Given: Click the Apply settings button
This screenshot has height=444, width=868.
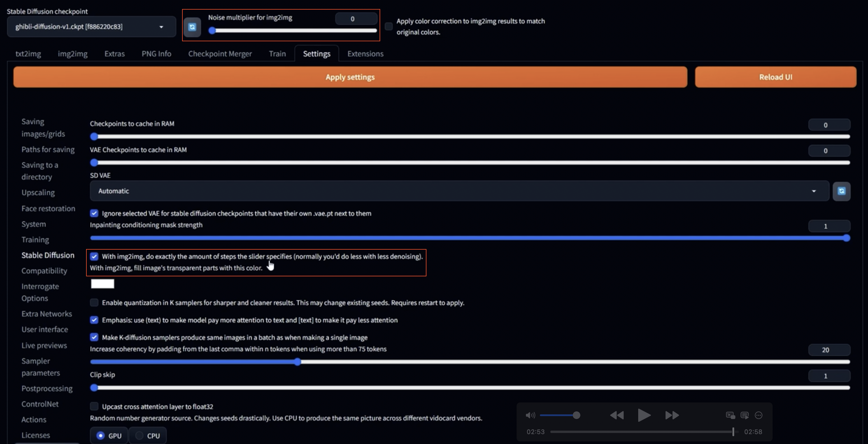Looking at the screenshot, I should [350, 77].
